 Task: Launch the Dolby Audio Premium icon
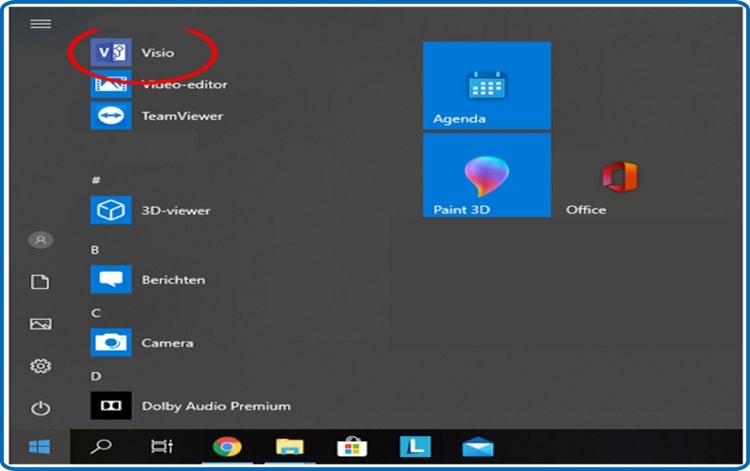[111, 405]
